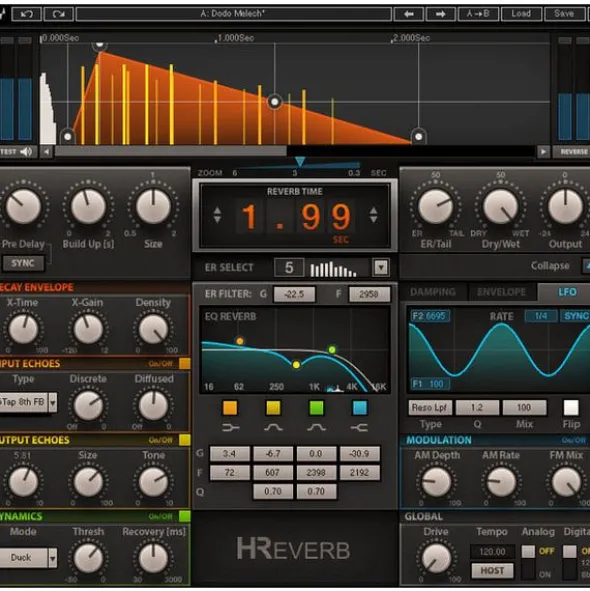The width and height of the screenshot is (590, 591).
Task: Click the undo arrow button
Action: [x=26, y=14]
